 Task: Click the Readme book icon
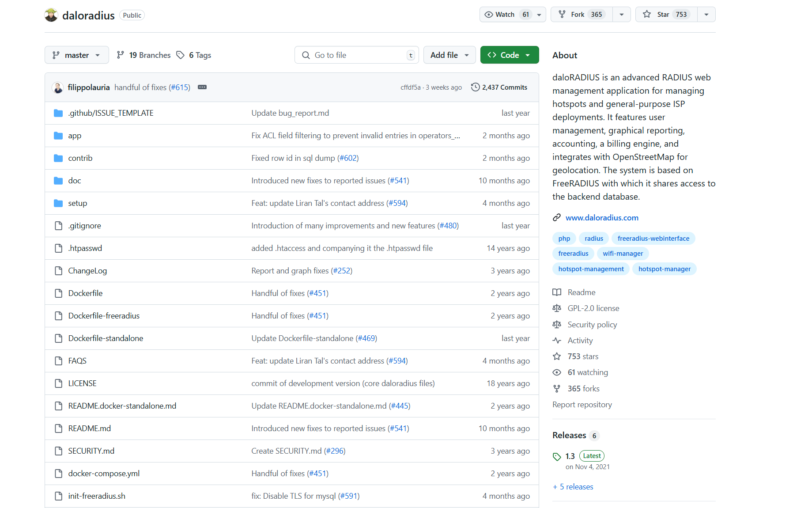click(557, 292)
